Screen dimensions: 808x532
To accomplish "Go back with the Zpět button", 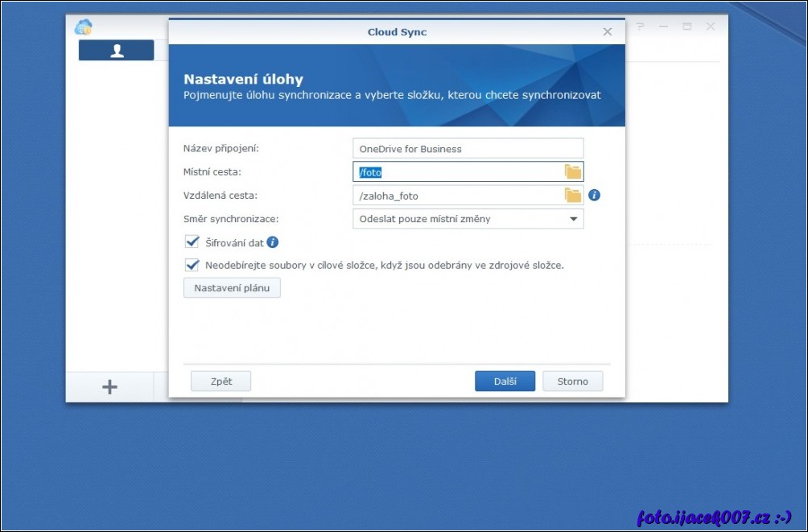I will point(221,381).
